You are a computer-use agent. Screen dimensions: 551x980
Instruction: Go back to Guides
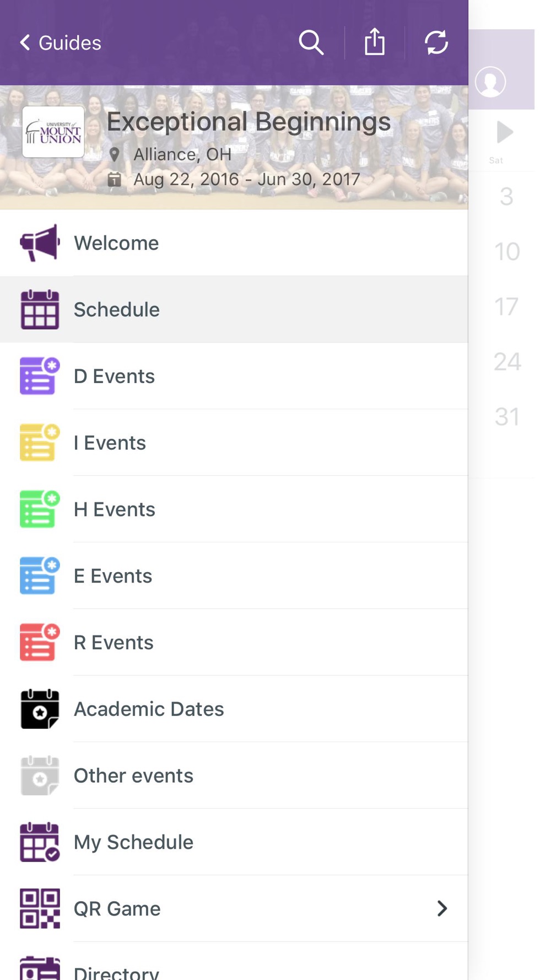pos(61,42)
